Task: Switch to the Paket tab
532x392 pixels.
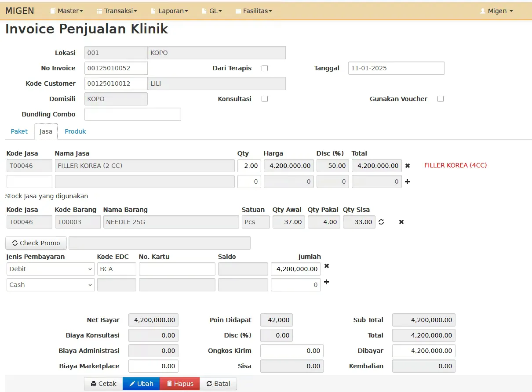Action: click(19, 131)
